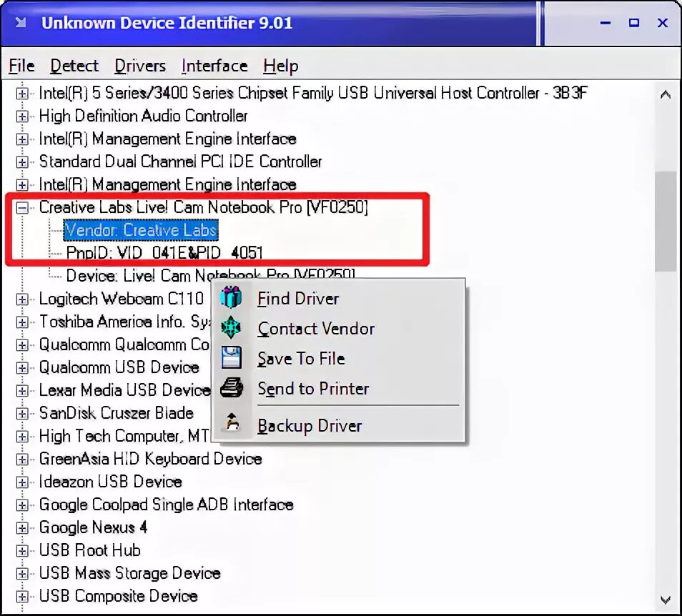Select USB Root Hub row text

pyautogui.click(x=89, y=550)
